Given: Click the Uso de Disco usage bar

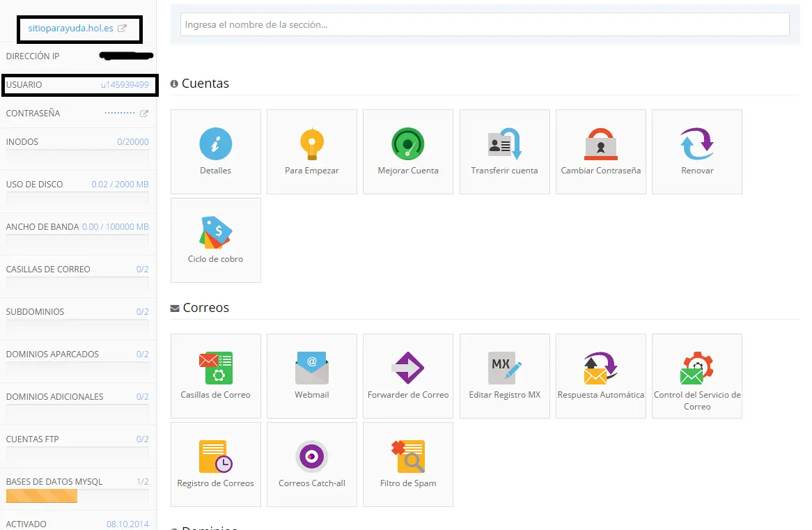Looking at the screenshot, I should point(77,198).
